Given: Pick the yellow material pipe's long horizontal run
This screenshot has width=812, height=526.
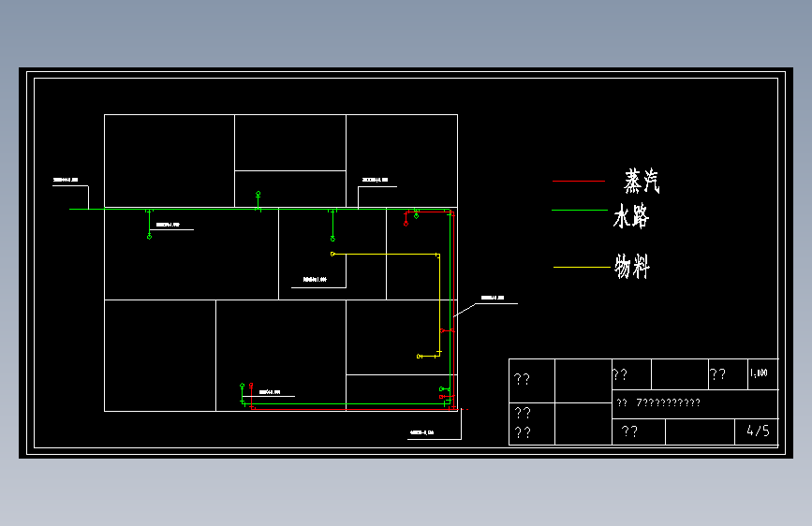Looking at the screenshot, I should [386, 255].
